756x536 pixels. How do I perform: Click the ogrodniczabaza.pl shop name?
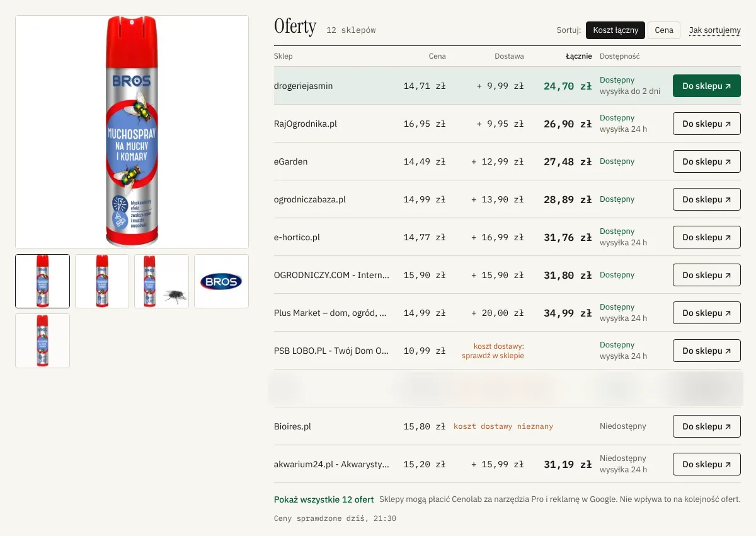(310, 199)
